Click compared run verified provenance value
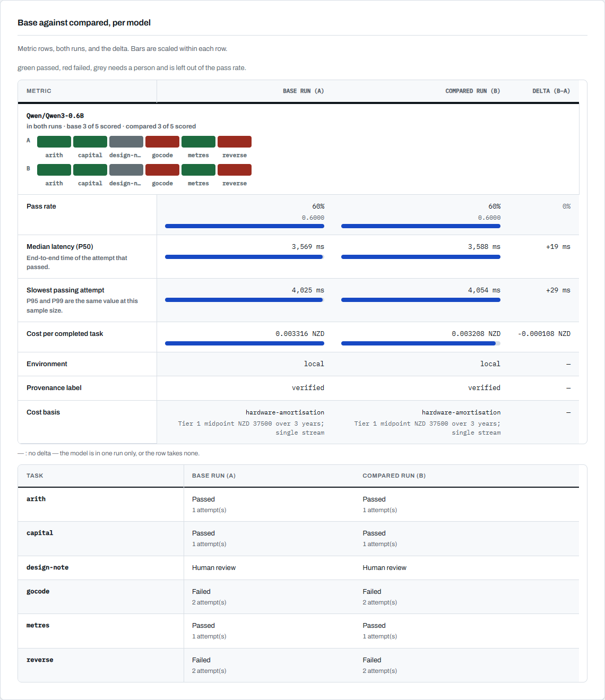605x700 pixels. tap(484, 388)
